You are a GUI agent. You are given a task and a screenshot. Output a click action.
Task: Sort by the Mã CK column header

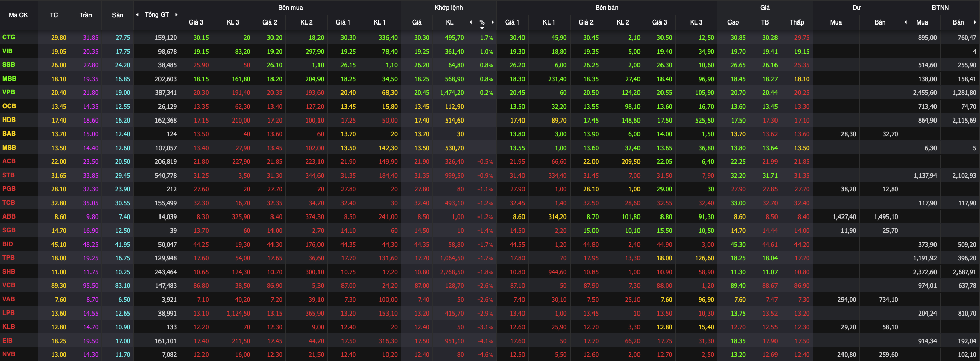18,15
